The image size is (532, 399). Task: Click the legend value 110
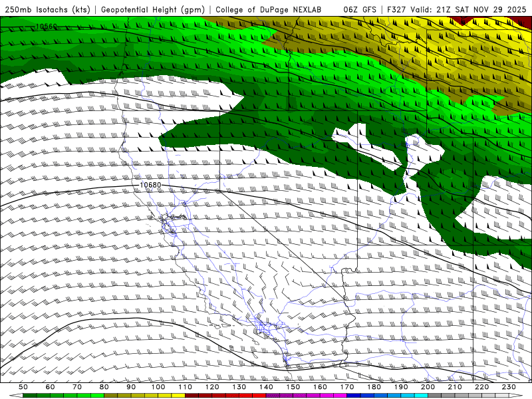186,387
